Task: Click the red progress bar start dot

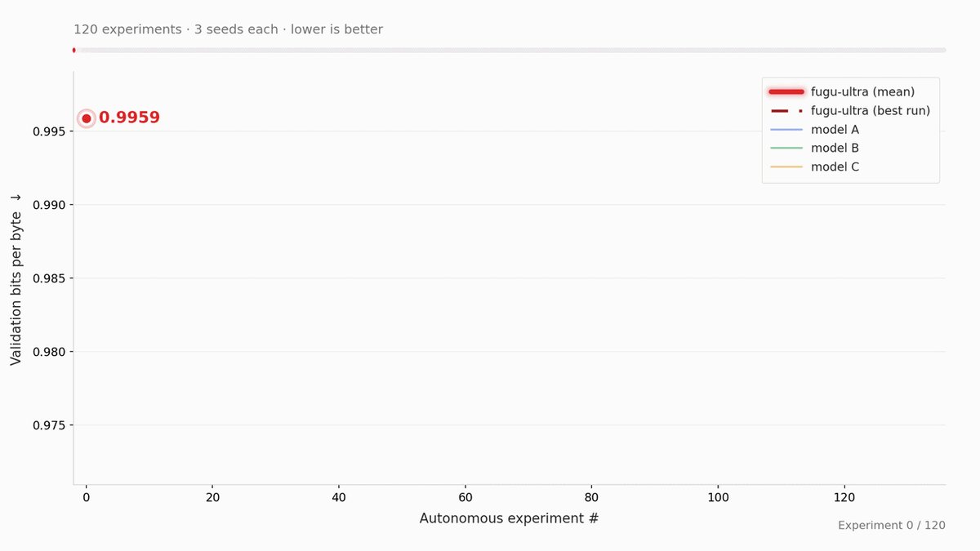Action: (73, 50)
